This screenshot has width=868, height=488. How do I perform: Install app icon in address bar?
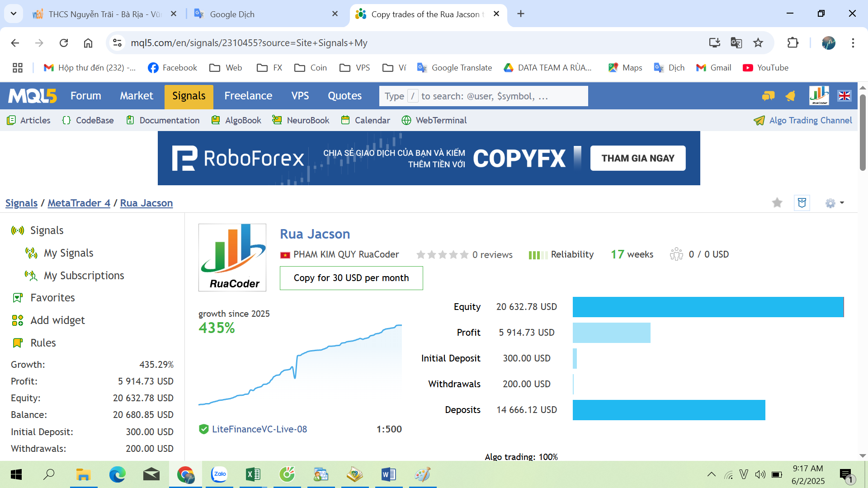715,43
